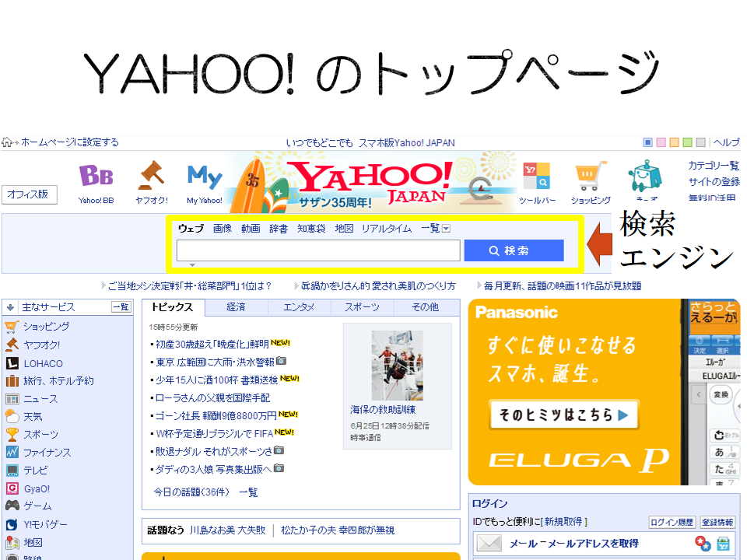747x560 pixels.
Task: Click the 登録情報 button
Action: [717, 523]
